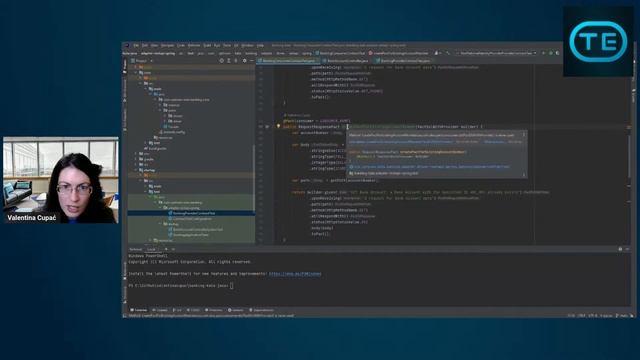The image size is (640, 360).
Task: Open the TODO tool window button
Action: 194,310
